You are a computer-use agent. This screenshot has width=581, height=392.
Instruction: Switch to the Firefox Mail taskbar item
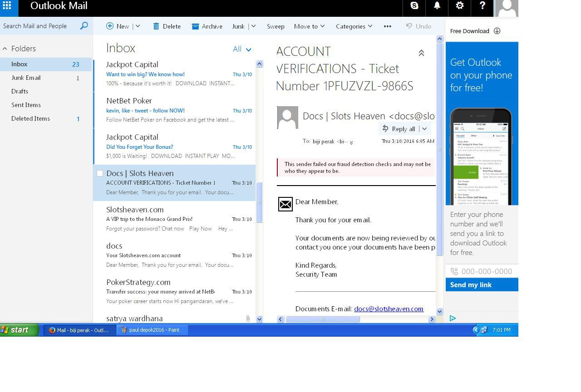79,330
